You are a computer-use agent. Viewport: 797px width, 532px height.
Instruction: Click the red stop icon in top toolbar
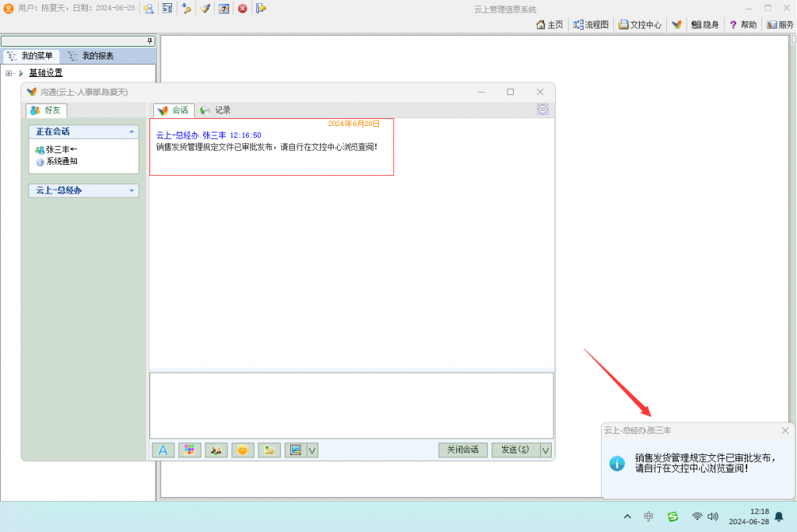(242, 9)
